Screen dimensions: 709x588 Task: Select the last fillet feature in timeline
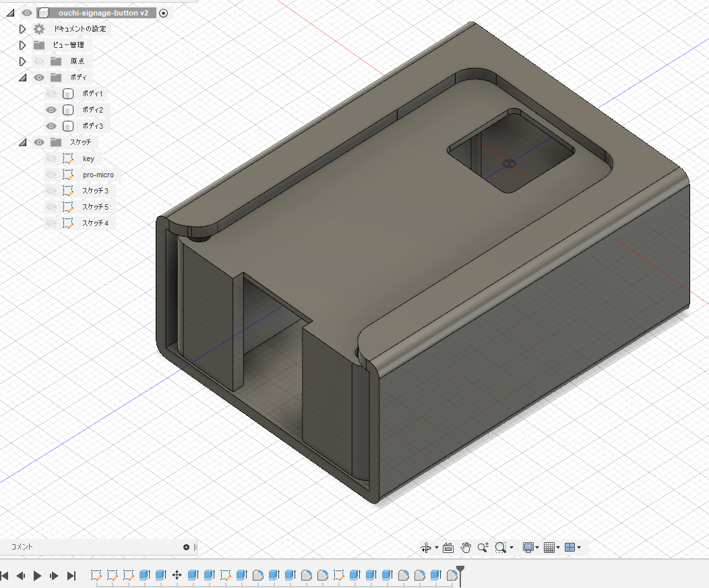[x=452, y=575]
